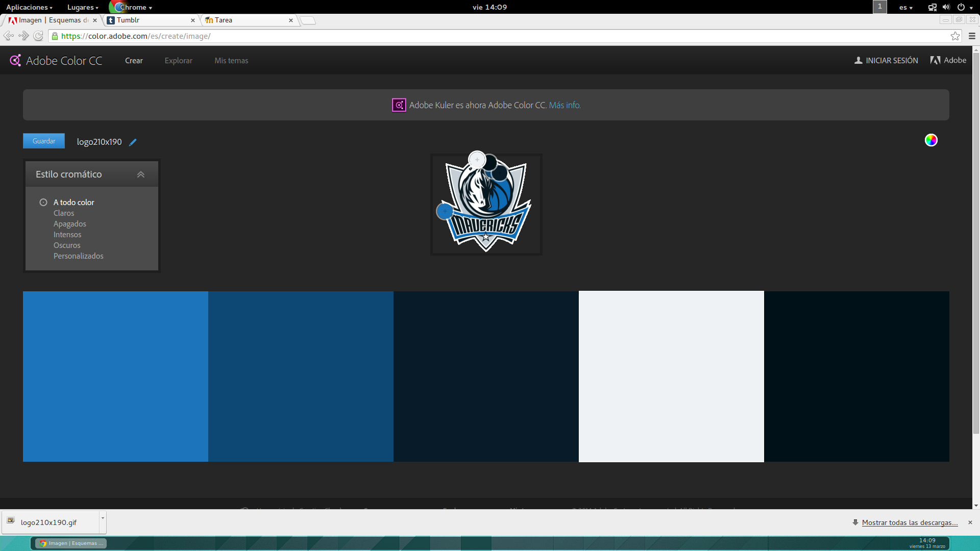Screen dimensions: 980x551
Task: Choose the Claros color style
Action: click(64, 213)
